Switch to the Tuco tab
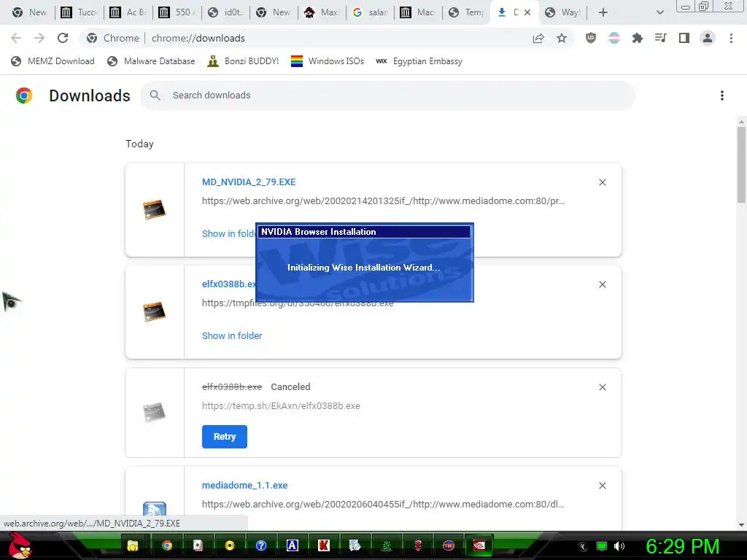 (79, 12)
